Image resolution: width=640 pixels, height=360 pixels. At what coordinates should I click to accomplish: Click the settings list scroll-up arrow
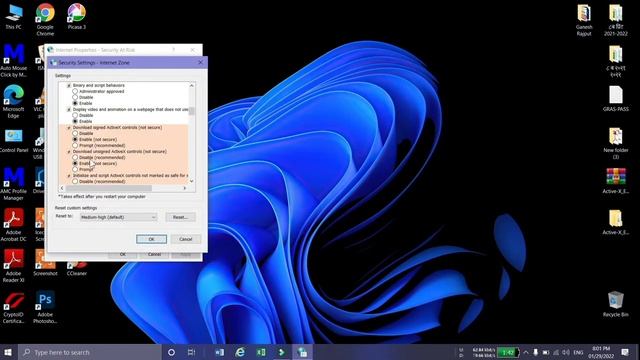pos(191,86)
